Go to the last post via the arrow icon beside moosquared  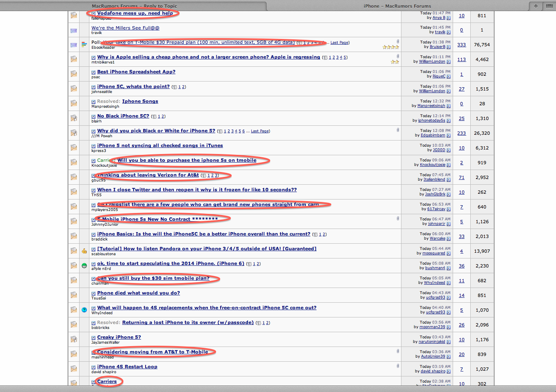pos(449,254)
